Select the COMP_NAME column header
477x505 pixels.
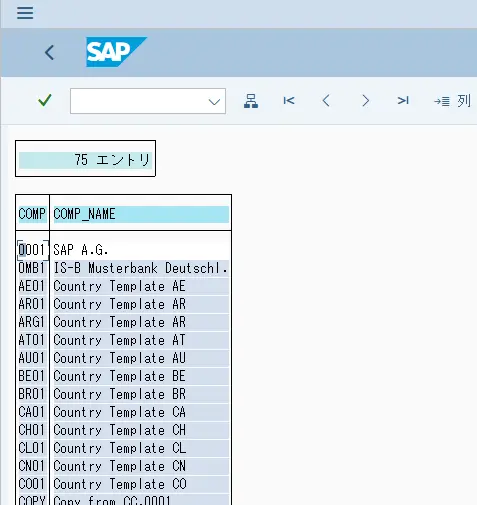click(141, 214)
